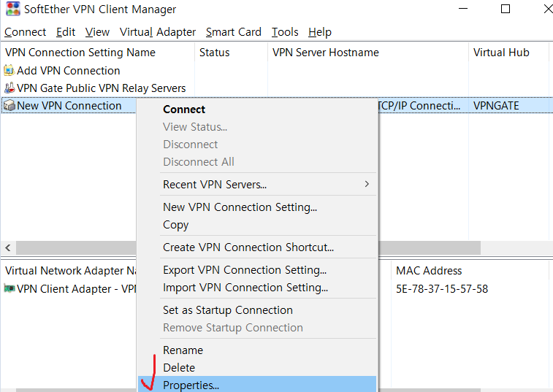The image size is (553, 392).
Task: Expand the Recent VPN Servers submenu arrow
Action: point(367,184)
